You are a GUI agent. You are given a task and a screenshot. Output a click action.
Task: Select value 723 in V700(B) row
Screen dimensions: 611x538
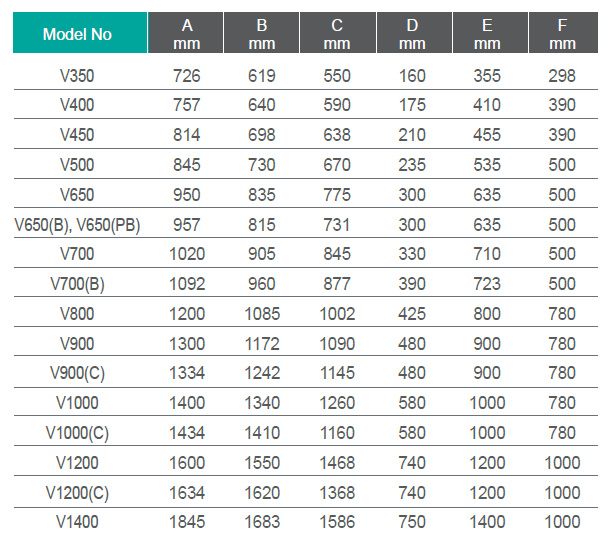click(487, 284)
